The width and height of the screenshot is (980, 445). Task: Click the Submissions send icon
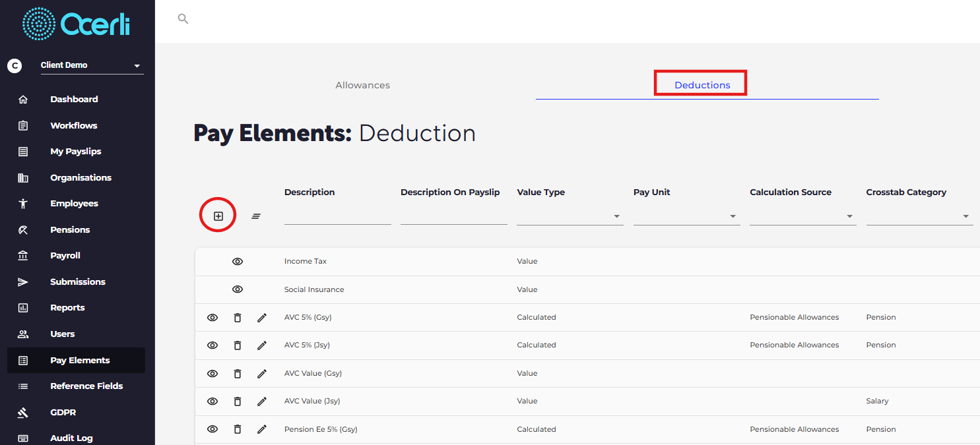23,282
